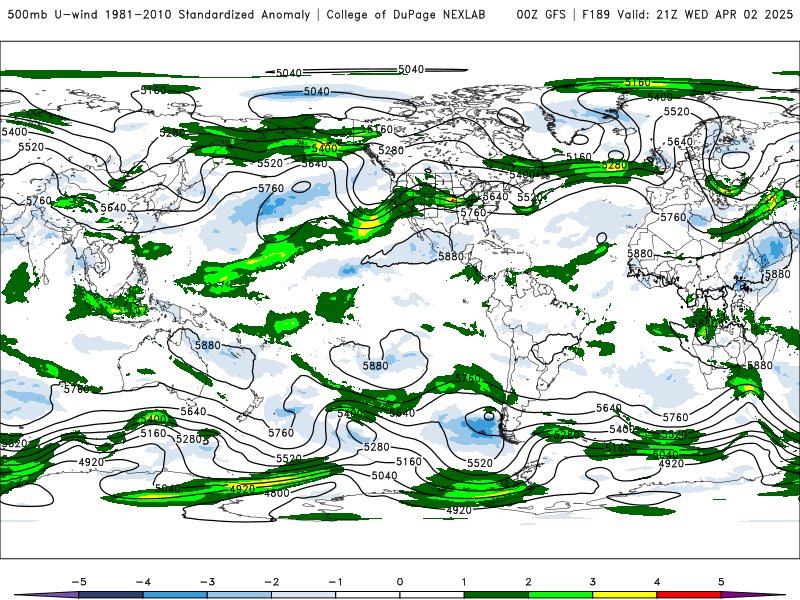This screenshot has width=800, height=600.
Task: Click the '4800' contour label near Antarctica
Action: tap(277, 493)
